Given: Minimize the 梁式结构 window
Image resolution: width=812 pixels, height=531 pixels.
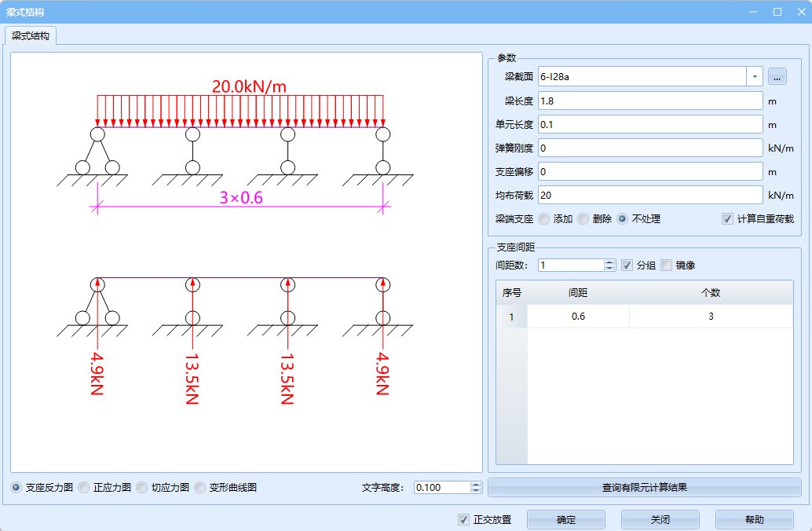Looking at the screenshot, I should tap(753, 12).
